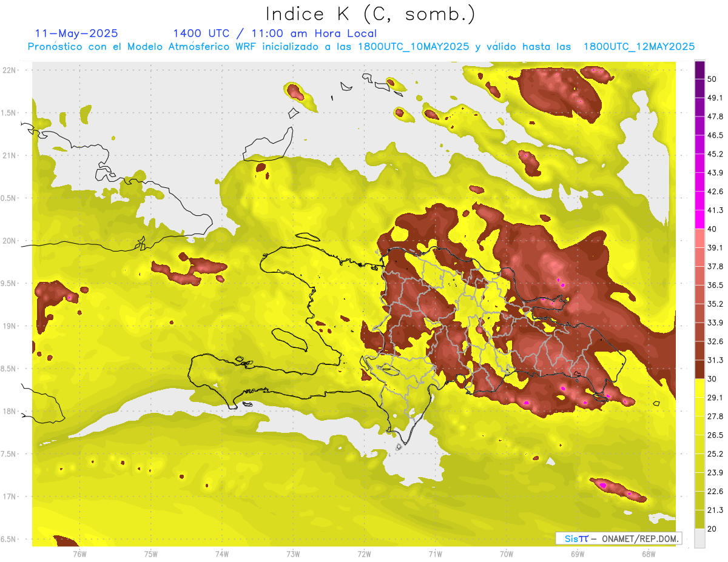Click the color bar value "37.8"
This screenshot has height=562, width=728.
715,266
